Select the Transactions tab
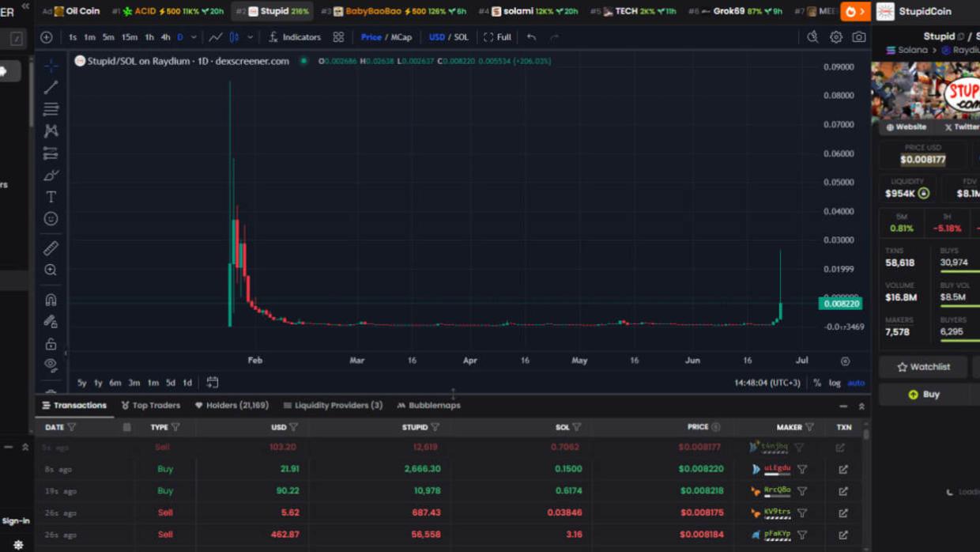This screenshot has height=552, width=980. 74,405
